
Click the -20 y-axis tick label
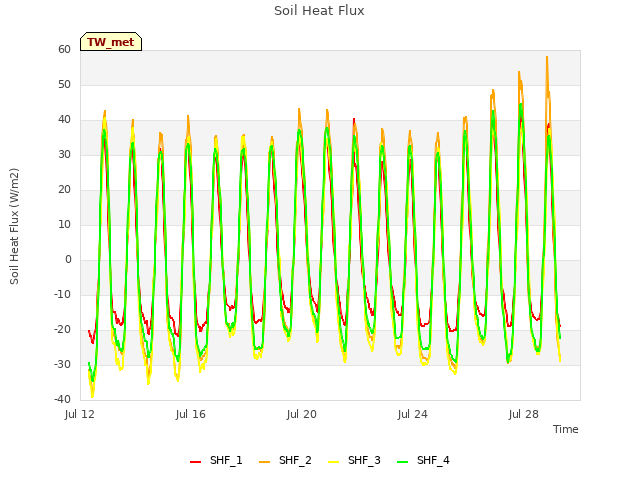63,329
